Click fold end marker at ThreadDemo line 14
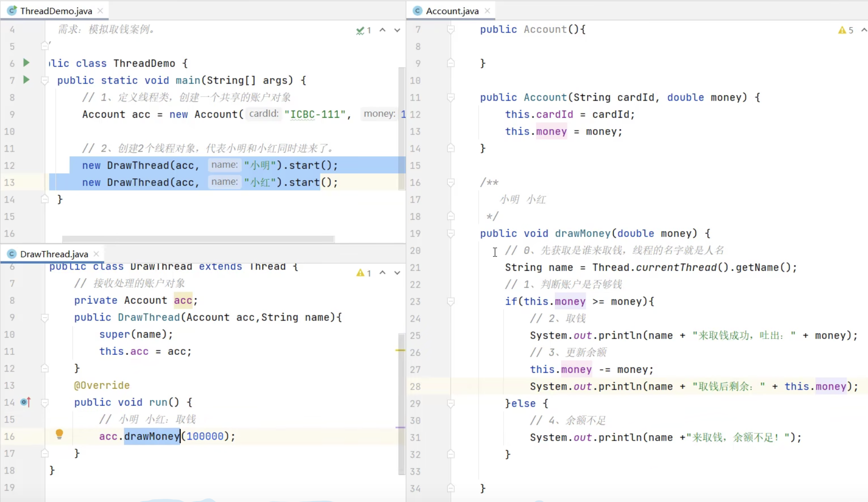 (x=45, y=199)
